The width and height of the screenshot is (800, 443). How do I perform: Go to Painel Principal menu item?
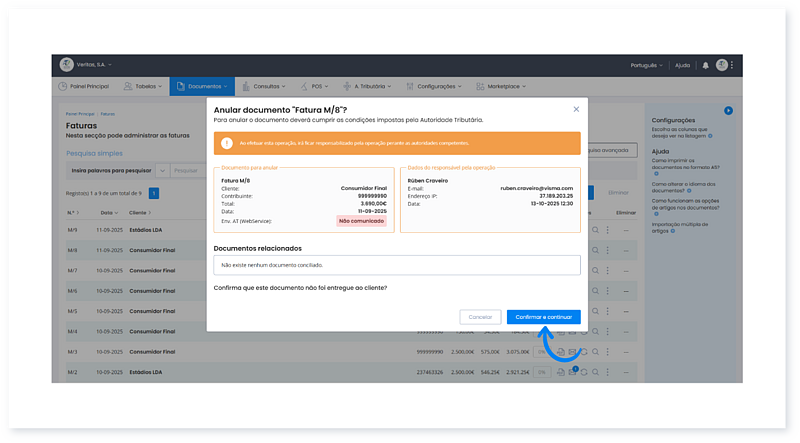[x=88, y=87]
